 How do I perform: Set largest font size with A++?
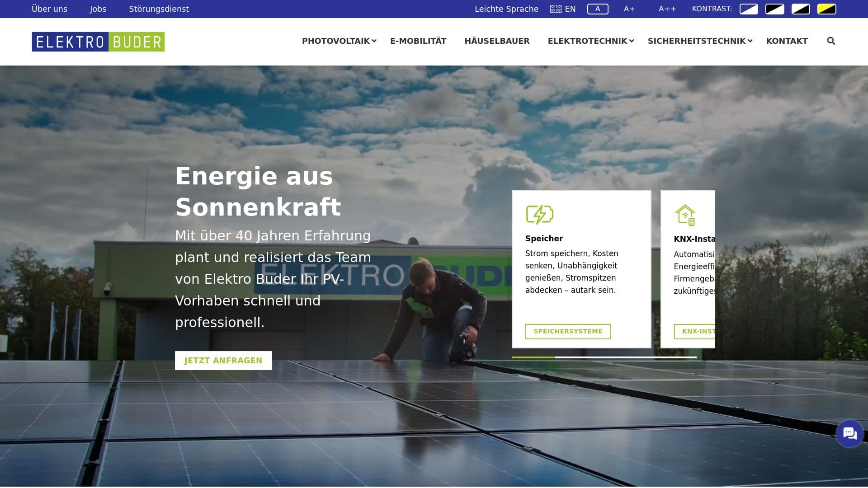667,9
